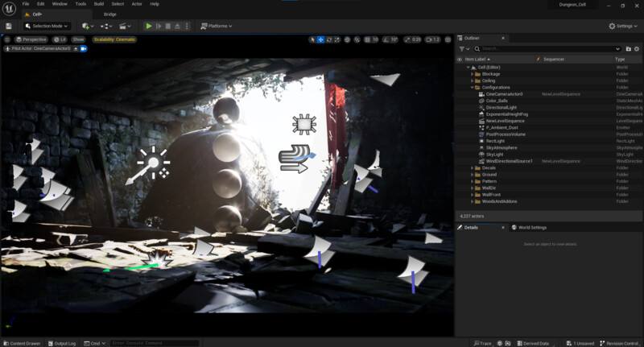The width and height of the screenshot is (644, 347).
Task: Stop piloting via the eject icon by Pilot Actor
Action: [x=76, y=48]
